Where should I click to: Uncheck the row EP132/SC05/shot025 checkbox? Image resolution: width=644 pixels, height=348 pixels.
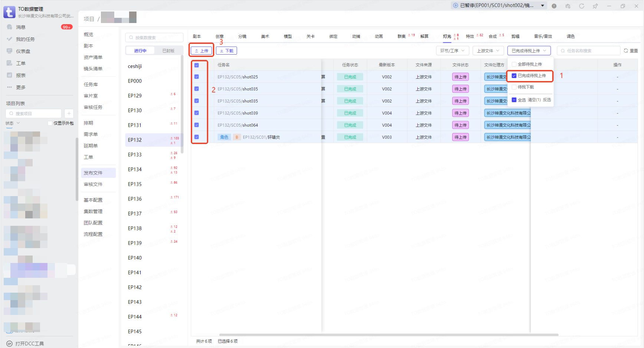pyautogui.click(x=197, y=77)
